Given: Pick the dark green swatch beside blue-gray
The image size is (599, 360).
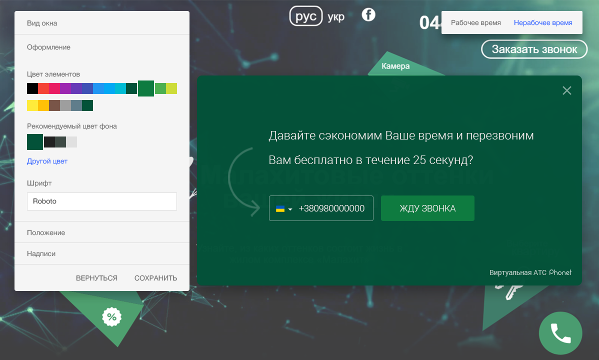Looking at the screenshot, I should pos(87,105).
